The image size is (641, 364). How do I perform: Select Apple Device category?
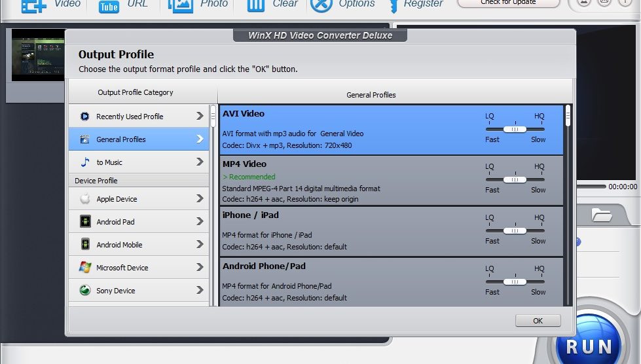pos(139,199)
